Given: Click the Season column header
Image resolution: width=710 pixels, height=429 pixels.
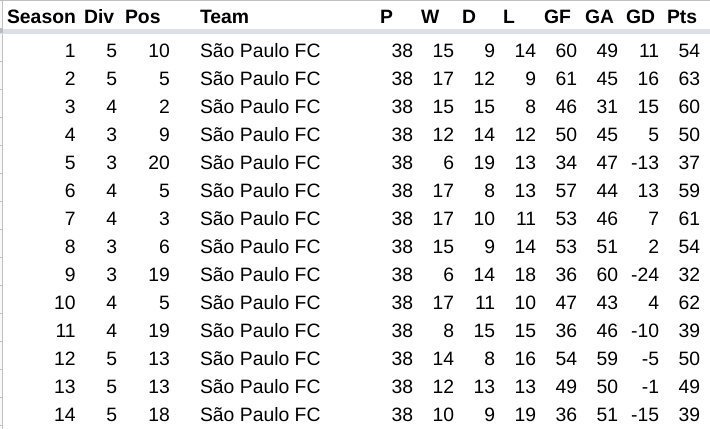Looking at the screenshot, I should pyautogui.click(x=41, y=17).
